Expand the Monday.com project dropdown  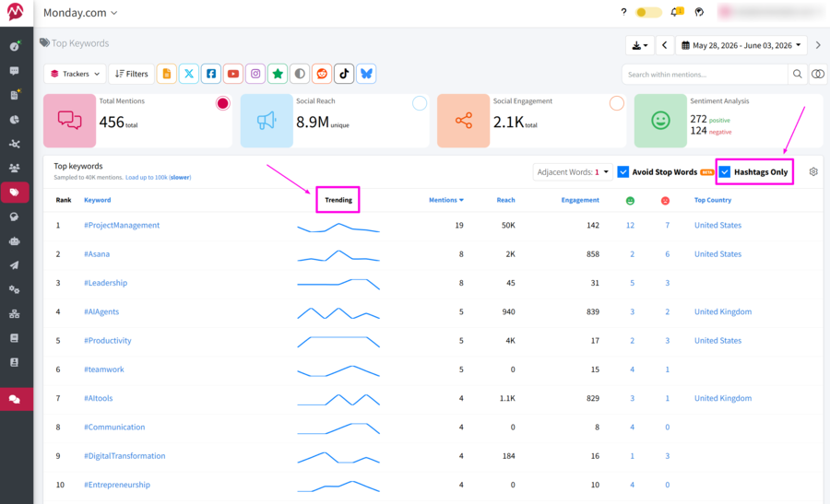80,13
